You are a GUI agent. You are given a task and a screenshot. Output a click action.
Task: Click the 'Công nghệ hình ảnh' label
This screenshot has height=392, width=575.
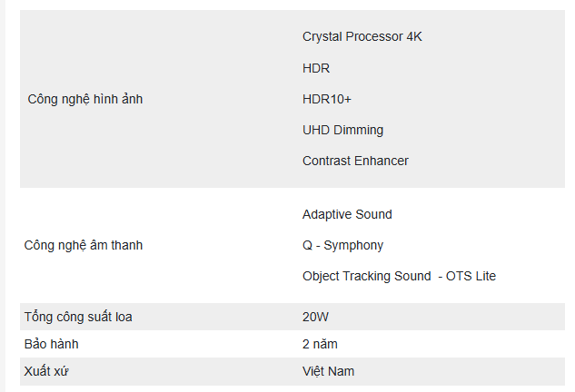coord(85,99)
